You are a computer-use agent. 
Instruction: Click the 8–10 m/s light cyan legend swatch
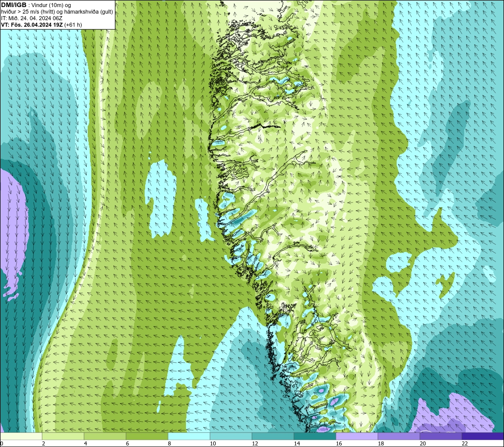(x=189, y=436)
